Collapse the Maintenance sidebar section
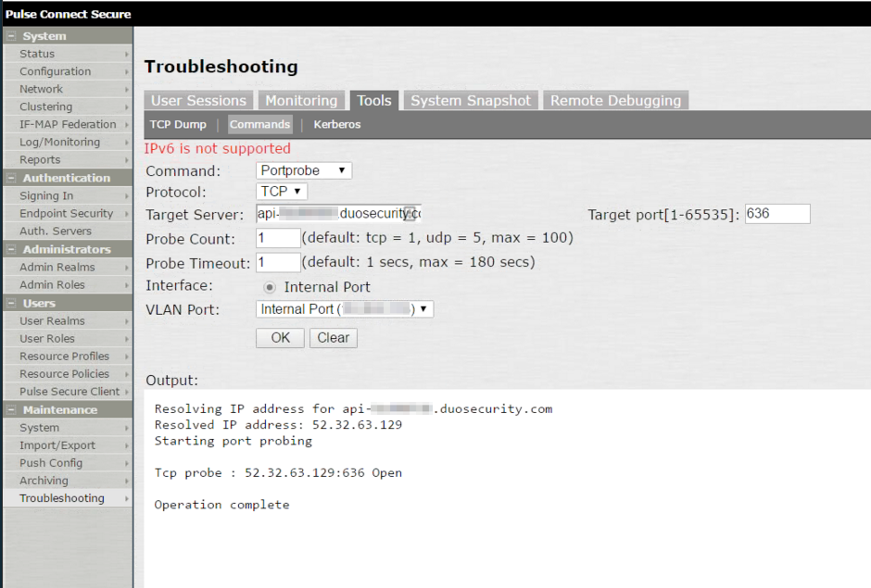Viewport: 871px width, 588px height. point(13,409)
